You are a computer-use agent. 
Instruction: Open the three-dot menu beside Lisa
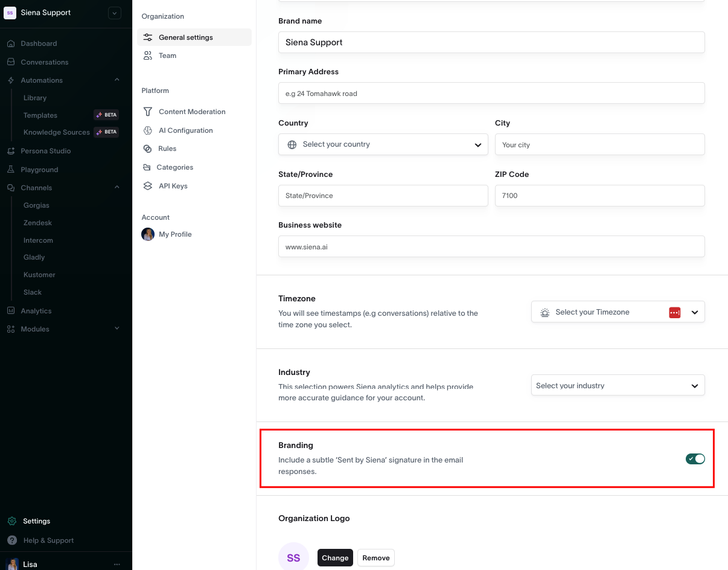(117, 565)
